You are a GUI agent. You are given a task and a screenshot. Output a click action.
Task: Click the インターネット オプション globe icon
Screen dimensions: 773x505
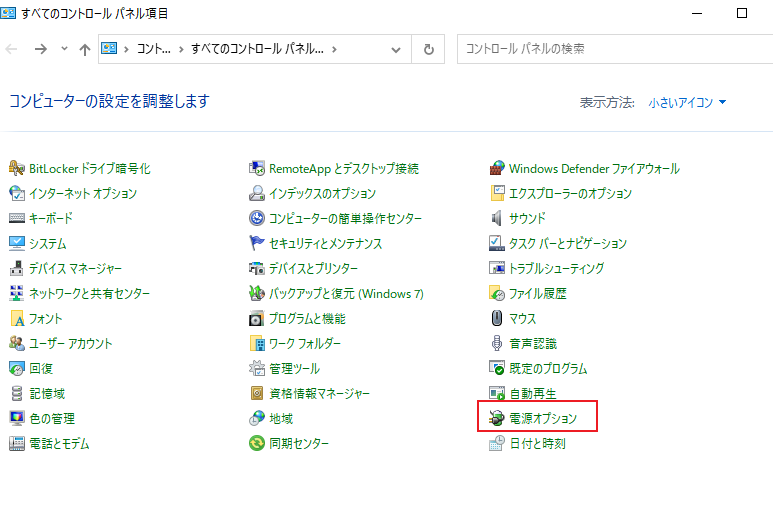tap(17, 193)
